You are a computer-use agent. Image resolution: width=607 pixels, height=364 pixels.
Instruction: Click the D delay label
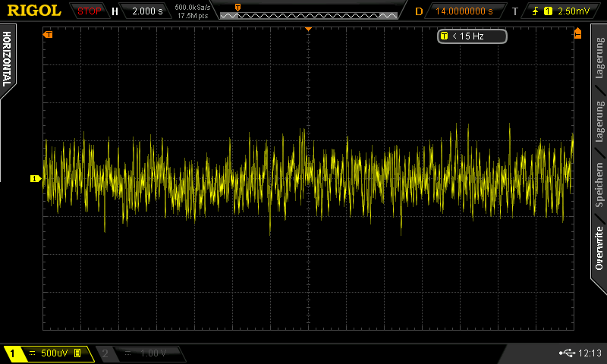(x=419, y=11)
